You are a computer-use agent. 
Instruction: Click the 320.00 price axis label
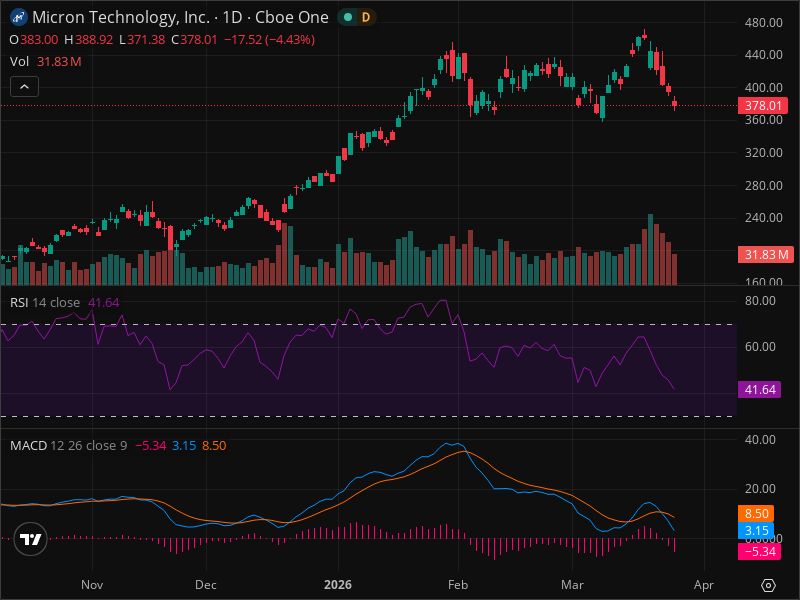(763, 153)
